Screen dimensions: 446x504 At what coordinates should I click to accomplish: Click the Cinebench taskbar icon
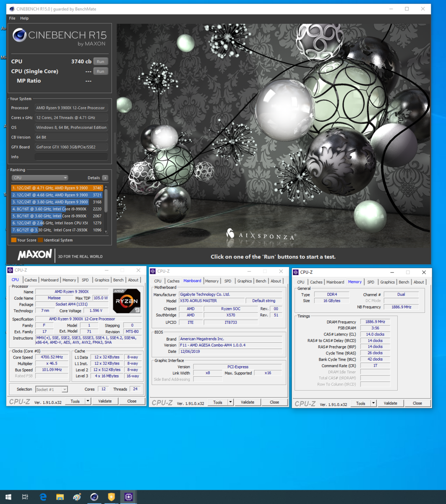(x=94, y=497)
